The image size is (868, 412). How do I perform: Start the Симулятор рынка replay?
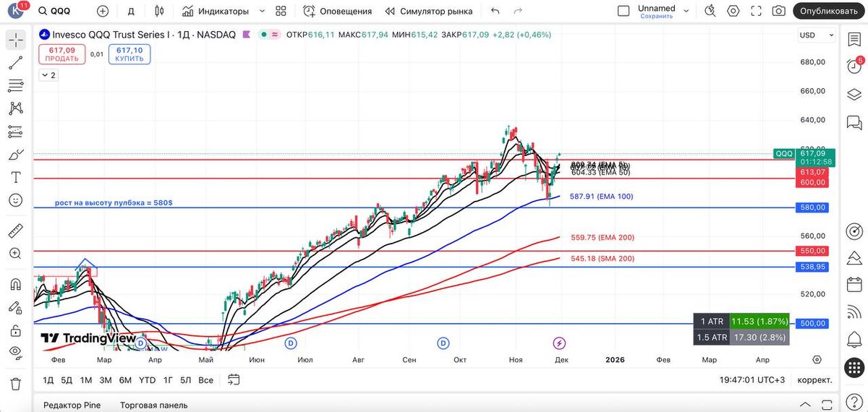429,11
